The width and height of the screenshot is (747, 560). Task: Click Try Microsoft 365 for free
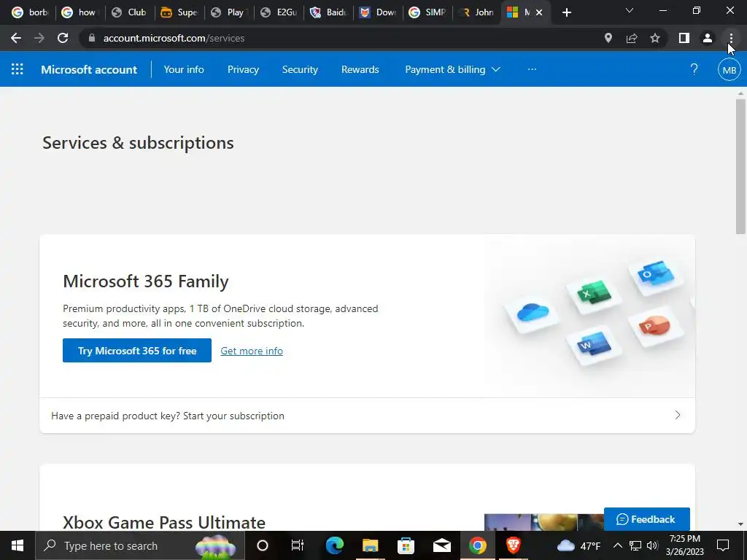[x=137, y=351]
